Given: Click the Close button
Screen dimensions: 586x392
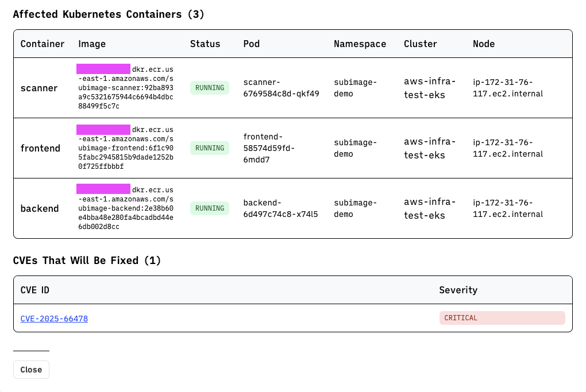Looking at the screenshot, I should (x=31, y=370).
